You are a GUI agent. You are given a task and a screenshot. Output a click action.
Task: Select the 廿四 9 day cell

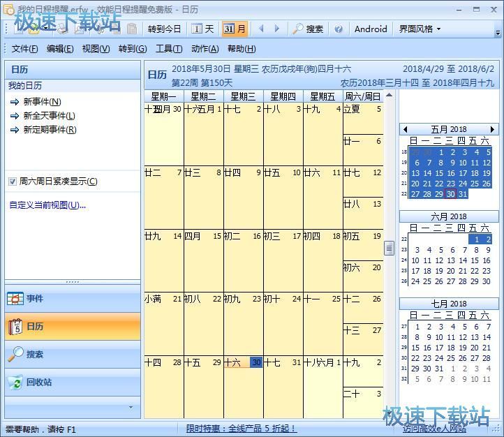click(x=244, y=198)
